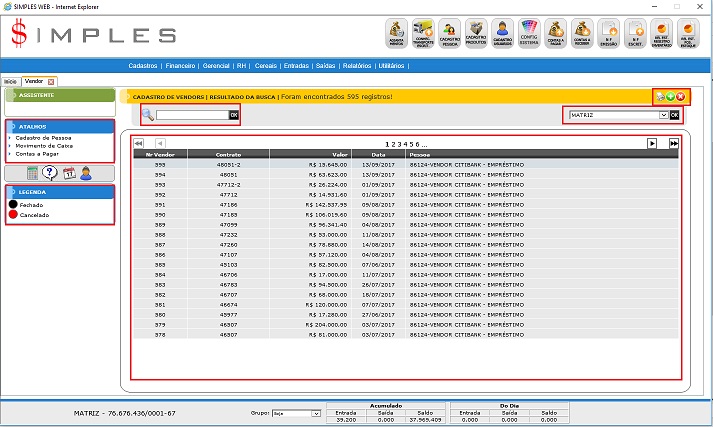The width and height of the screenshot is (713, 427).
Task: Open the Grupo dropdown in footer
Action: 315,413
